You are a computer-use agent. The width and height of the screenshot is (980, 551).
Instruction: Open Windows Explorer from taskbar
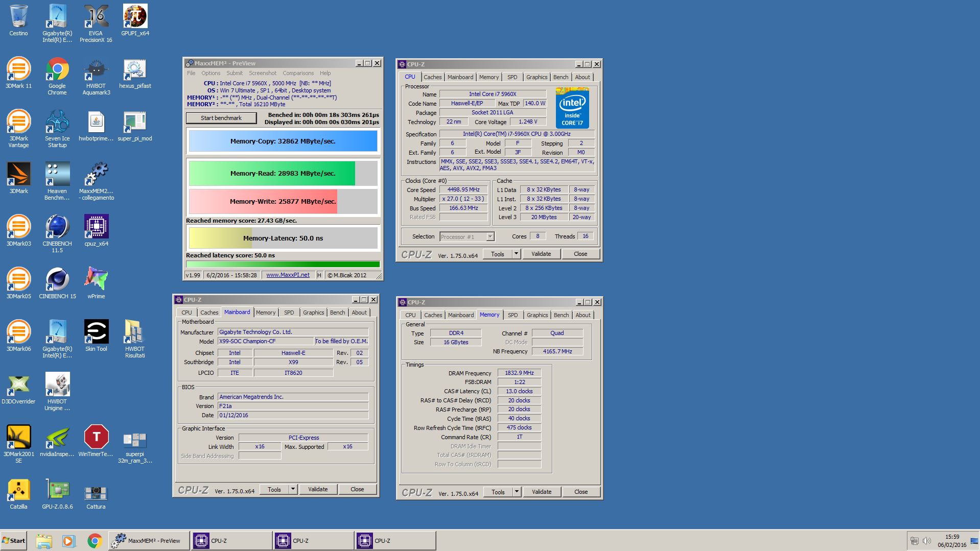point(44,541)
